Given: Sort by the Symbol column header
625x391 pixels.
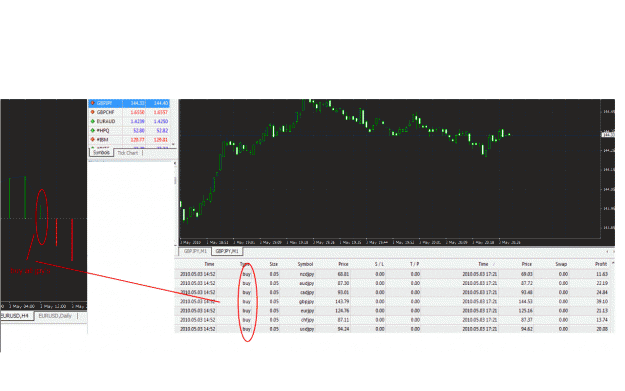Looking at the screenshot, I should coord(305,264).
